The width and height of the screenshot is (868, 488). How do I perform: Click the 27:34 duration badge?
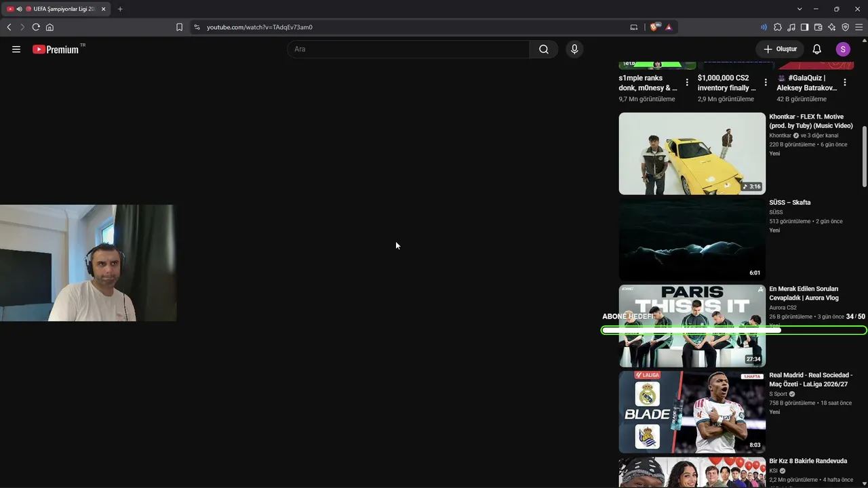pos(753,359)
